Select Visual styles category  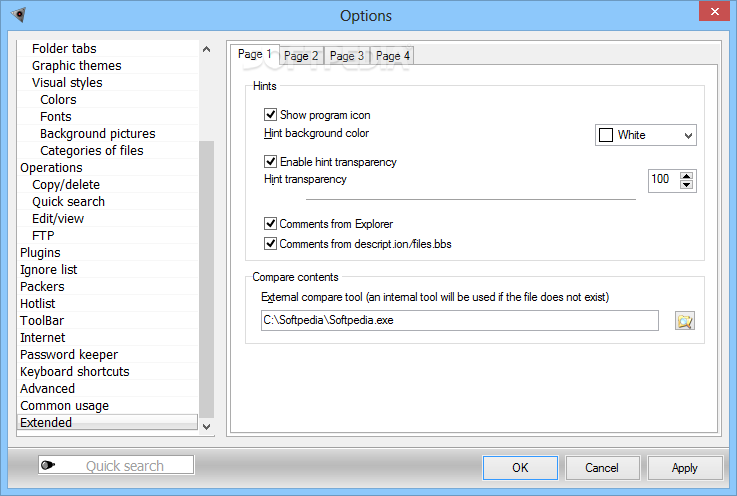click(108, 82)
